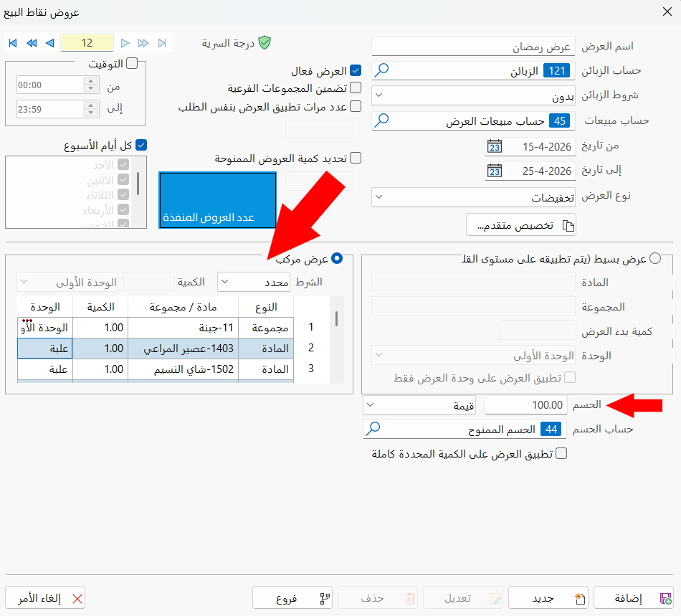Open تخصيص متقدم button
Screen dimensions: 681x616
coord(521,225)
